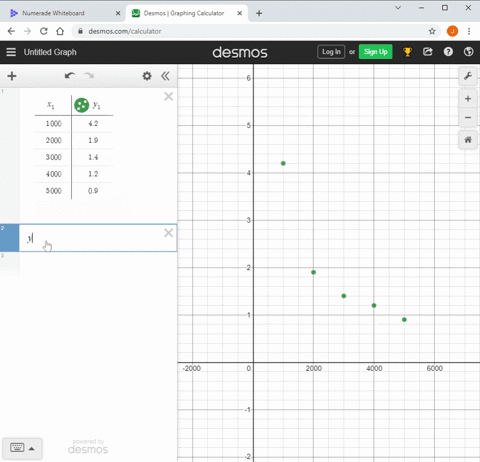480x462 pixels.
Task: Open the Desmos hamburger menu
Action: coord(11,52)
